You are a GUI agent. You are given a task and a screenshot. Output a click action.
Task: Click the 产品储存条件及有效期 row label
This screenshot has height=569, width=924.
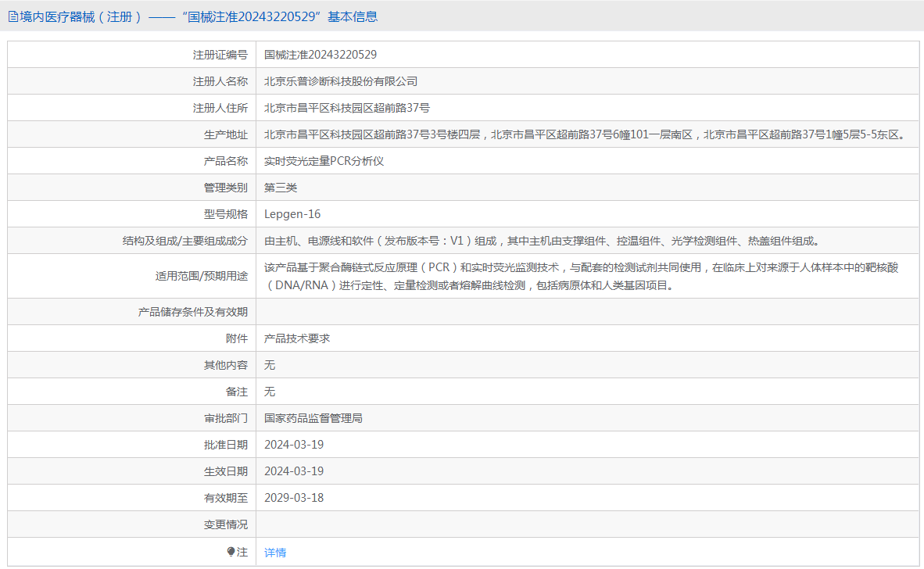click(193, 312)
